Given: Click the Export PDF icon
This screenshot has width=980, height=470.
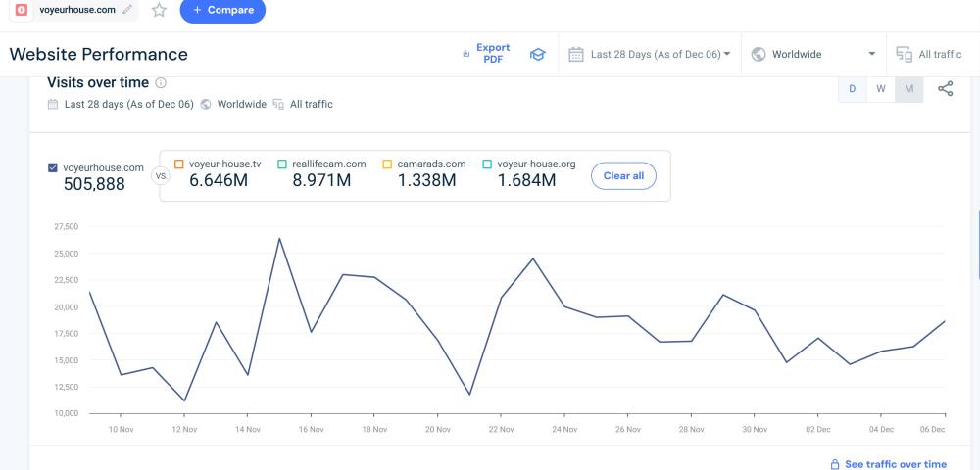Looking at the screenshot, I should click(466, 55).
